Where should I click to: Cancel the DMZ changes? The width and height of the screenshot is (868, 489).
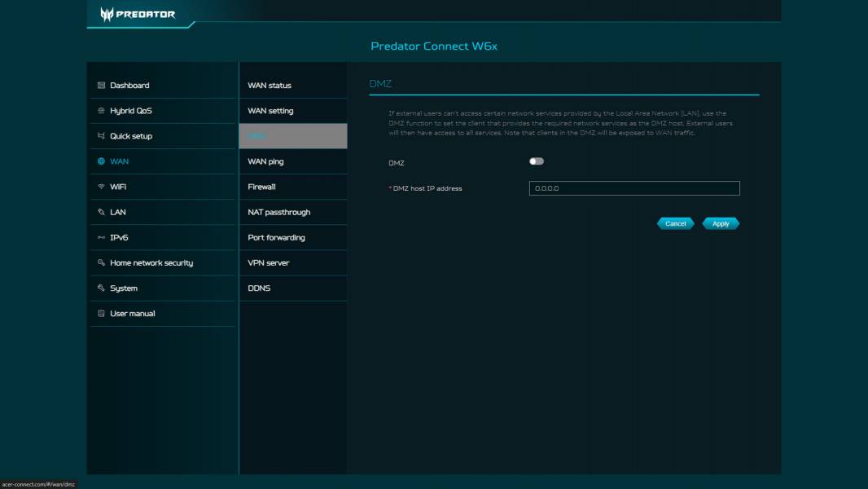pos(675,222)
